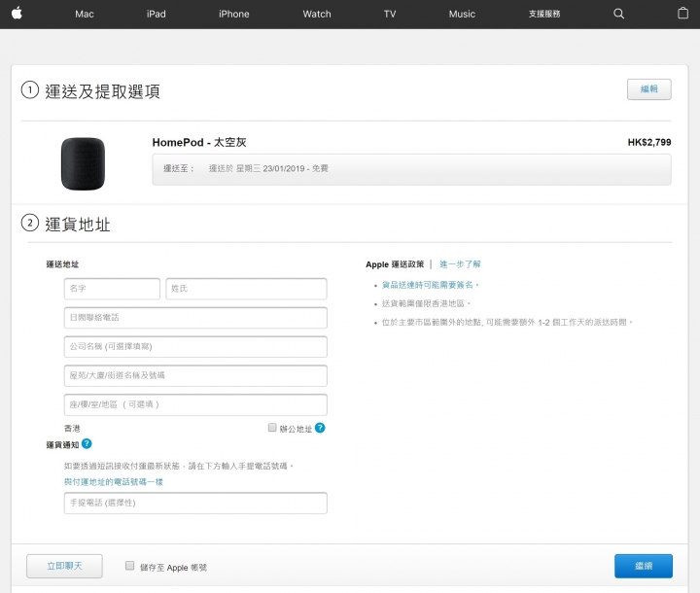
Task: Click the 立即聊天 button
Action: coord(64,566)
